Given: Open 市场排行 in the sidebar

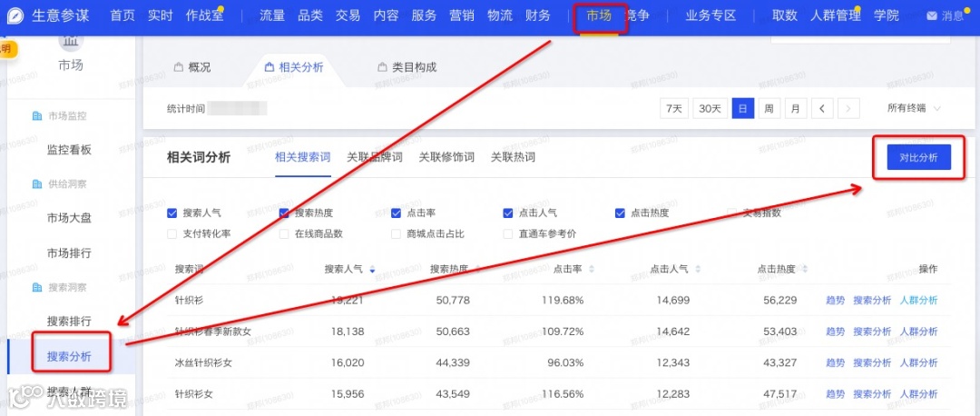Looking at the screenshot, I should click(69, 253).
